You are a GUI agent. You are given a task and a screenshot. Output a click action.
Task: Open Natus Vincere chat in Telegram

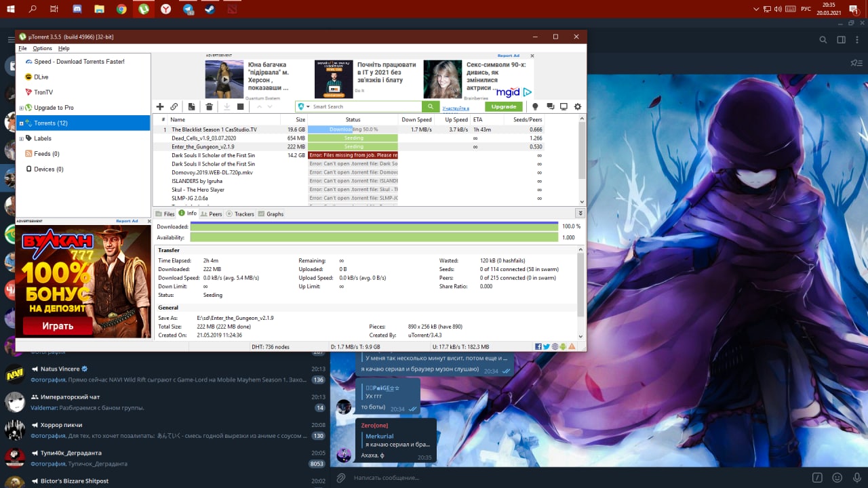pyautogui.click(x=165, y=374)
